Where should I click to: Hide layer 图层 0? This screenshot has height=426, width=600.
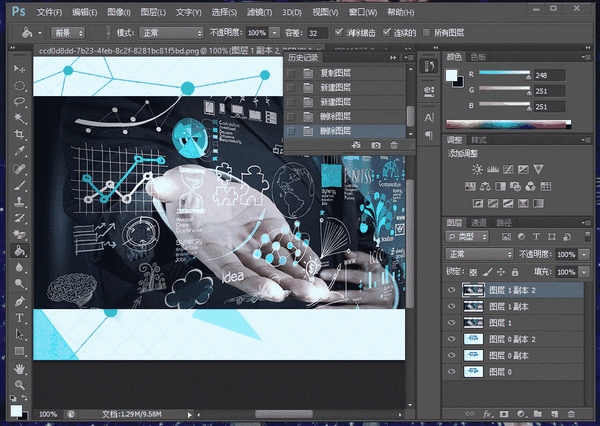click(x=452, y=371)
